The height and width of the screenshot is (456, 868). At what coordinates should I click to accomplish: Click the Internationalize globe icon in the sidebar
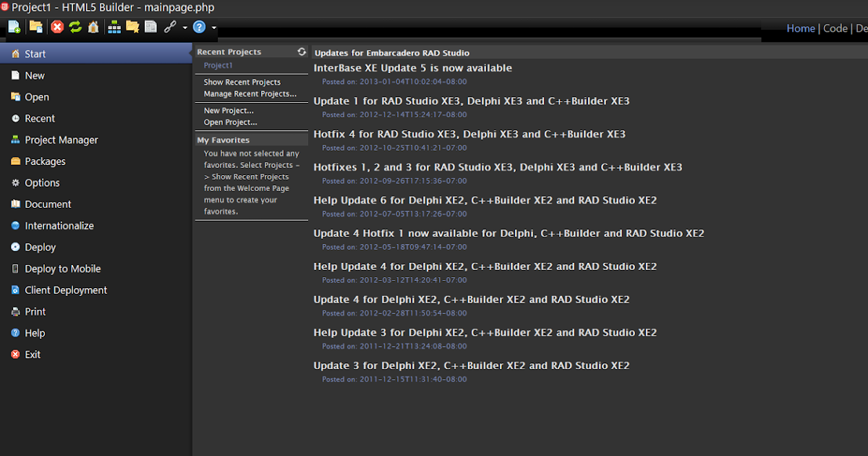click(15, 225)
